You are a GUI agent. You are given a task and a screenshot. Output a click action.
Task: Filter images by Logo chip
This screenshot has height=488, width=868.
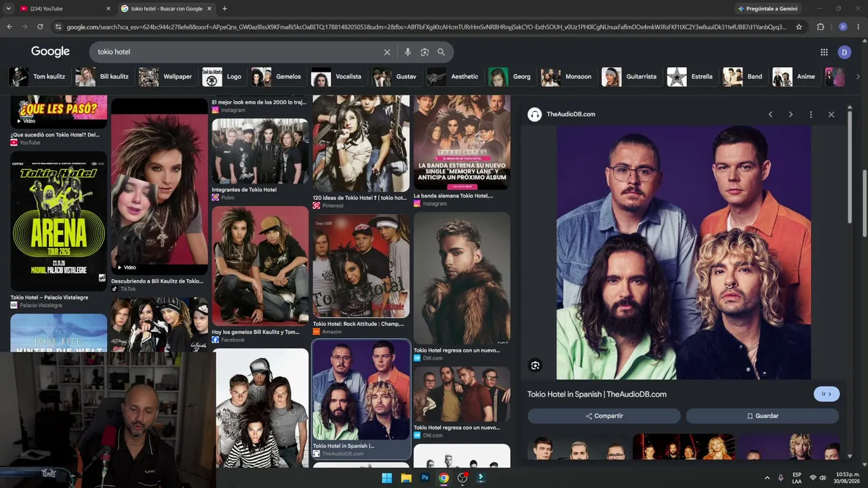pos(222,77)
